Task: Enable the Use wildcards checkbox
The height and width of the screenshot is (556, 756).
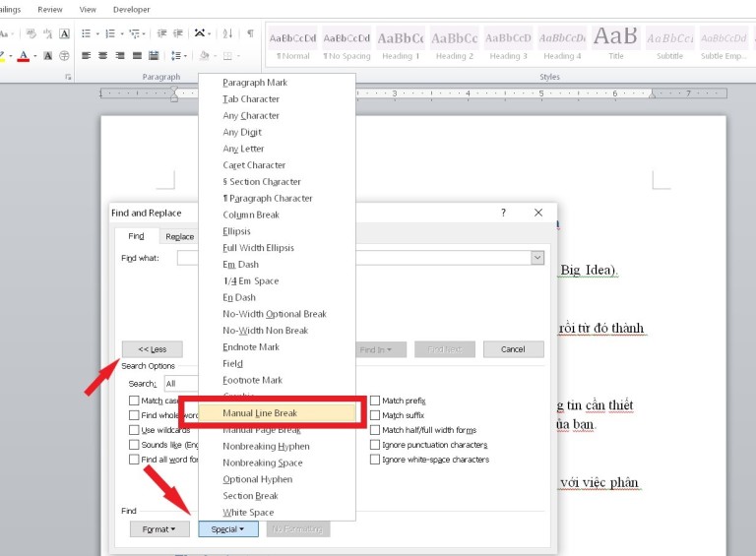Action: tap(134, 430)
